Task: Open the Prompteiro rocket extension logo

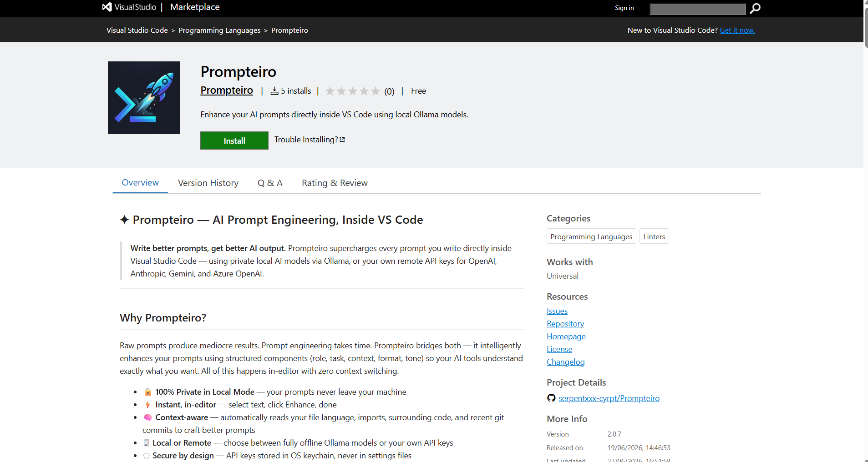Action: point(144,98)
